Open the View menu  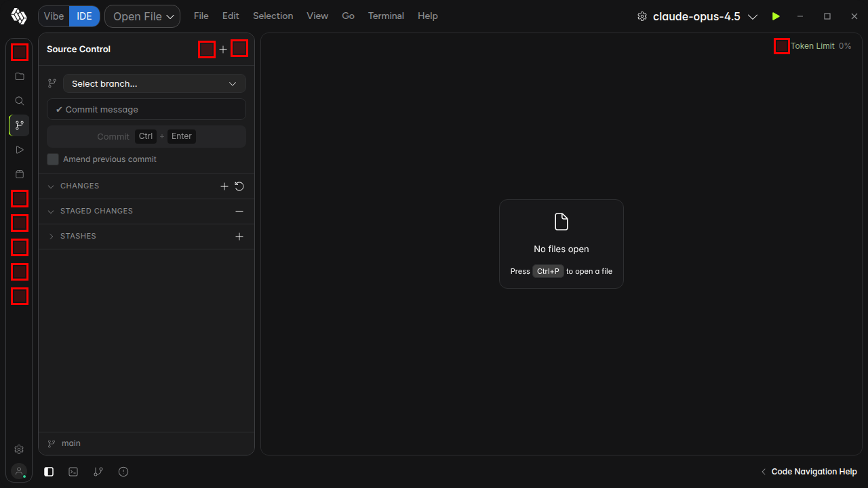pos(317,16)
